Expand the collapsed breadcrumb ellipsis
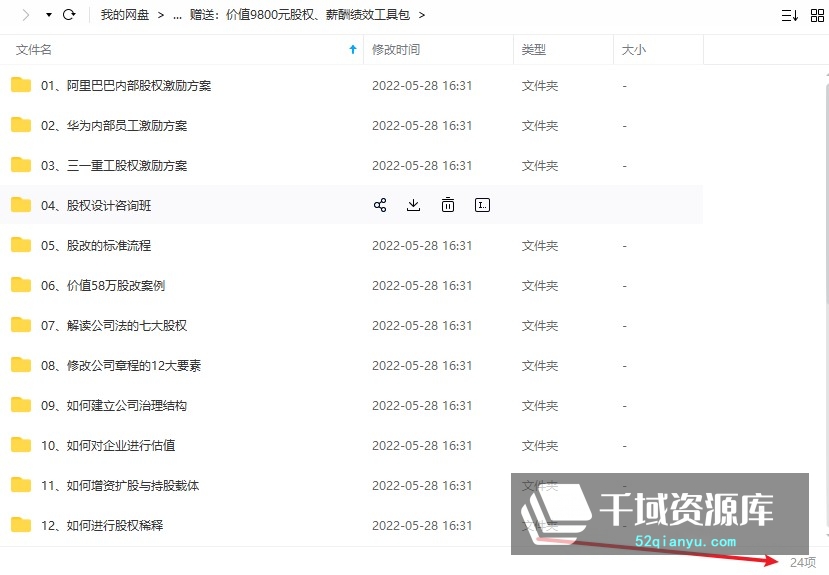Screen dimensions: 829x575 pyautogui.click(x=177, y=16)
